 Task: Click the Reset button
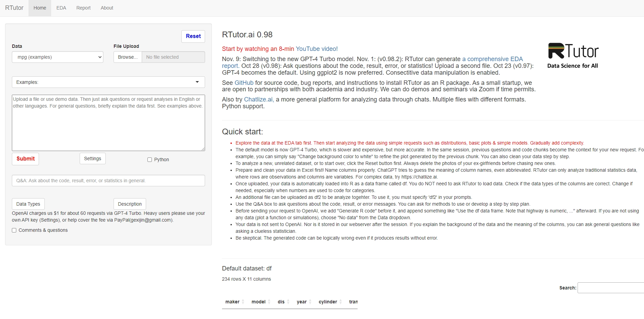point(193,36)
